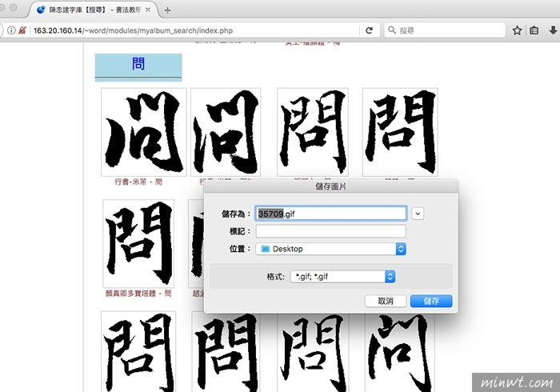The width and height of the screenshot is (560, 392).
Task: Open the bookmarks list icon
Action: [534, 30]
